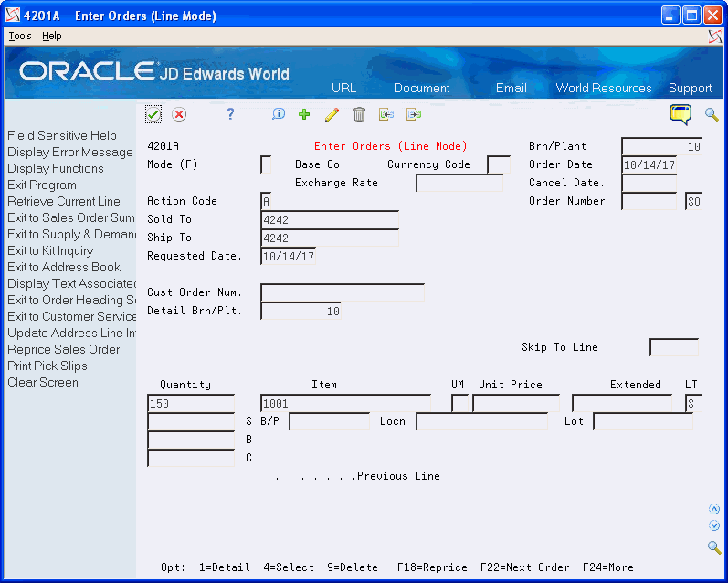The width and height of the screenshot is (728, 583).
Task: Select Exit to Kit Inquiry option
Action: point(50,251)
